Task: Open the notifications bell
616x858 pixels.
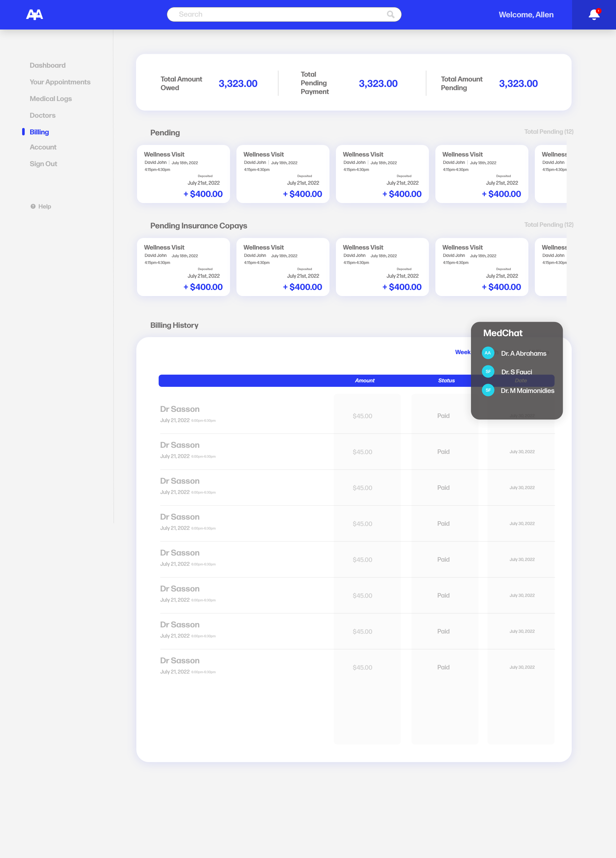Action: (594, 15)
